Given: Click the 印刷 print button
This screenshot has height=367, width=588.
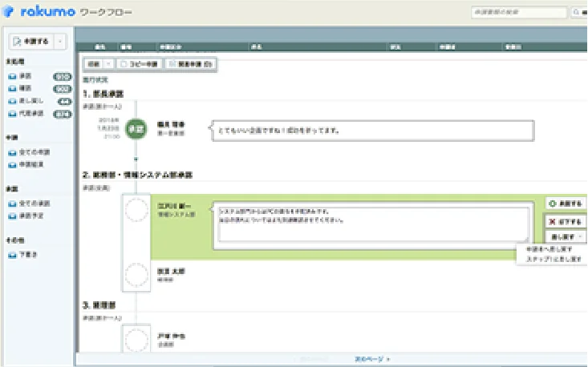Looking at the screenshot, I should 93,64.
